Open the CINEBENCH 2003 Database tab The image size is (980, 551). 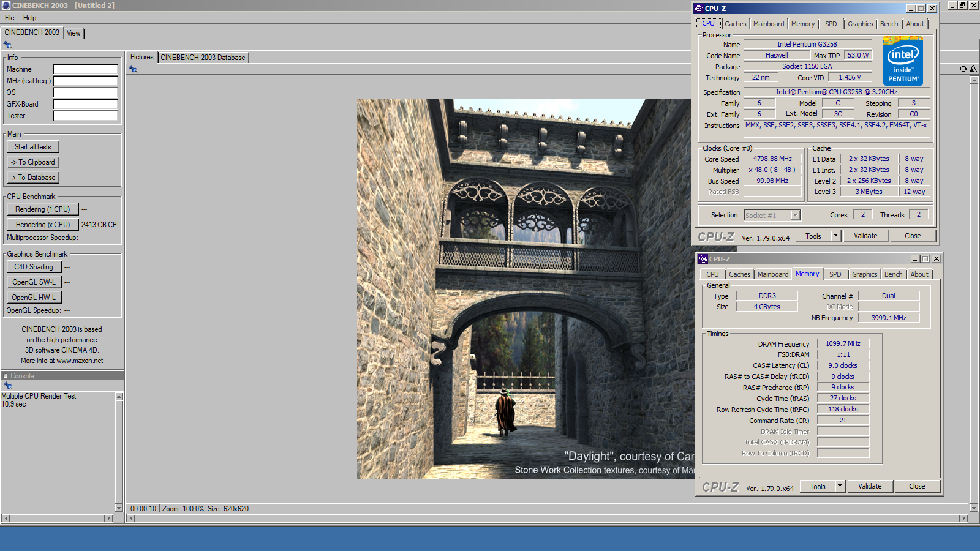pos(203,58)
